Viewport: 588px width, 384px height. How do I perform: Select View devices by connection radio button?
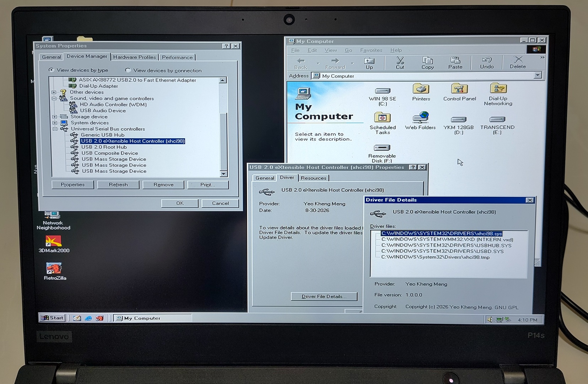128,70
